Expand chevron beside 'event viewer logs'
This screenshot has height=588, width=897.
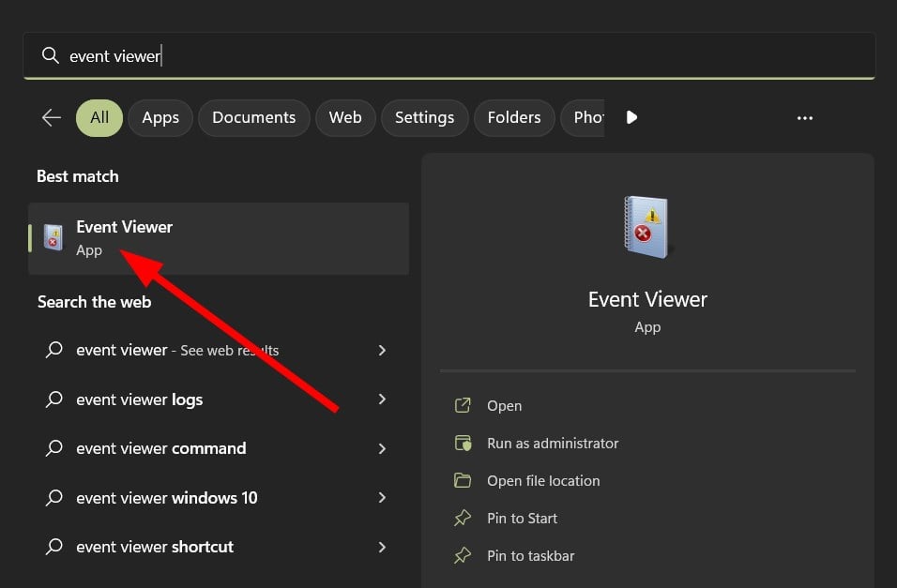pos(382,400)
